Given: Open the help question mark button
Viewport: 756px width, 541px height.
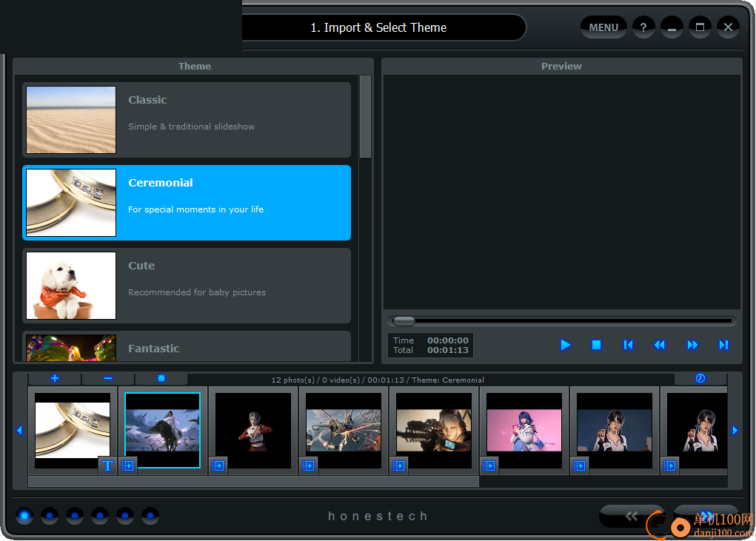Looking at the screenshot, I should click(x=643, y=27).
